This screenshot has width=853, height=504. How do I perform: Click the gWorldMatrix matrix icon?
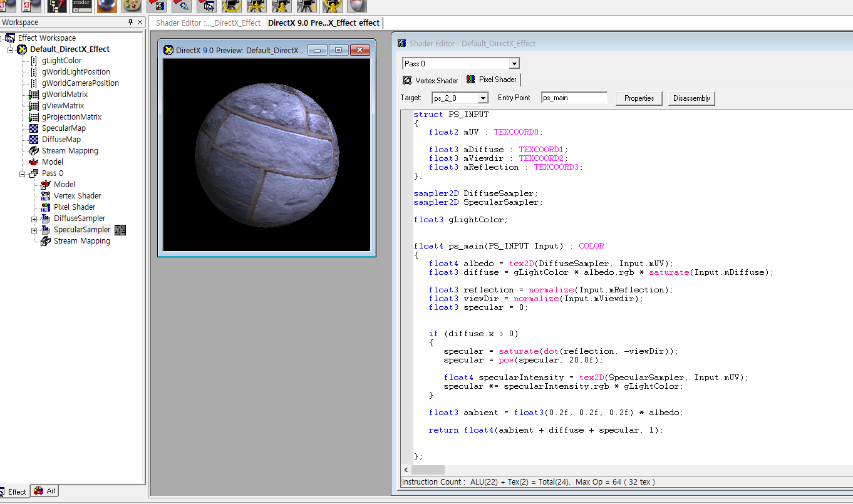click(34, 95)
